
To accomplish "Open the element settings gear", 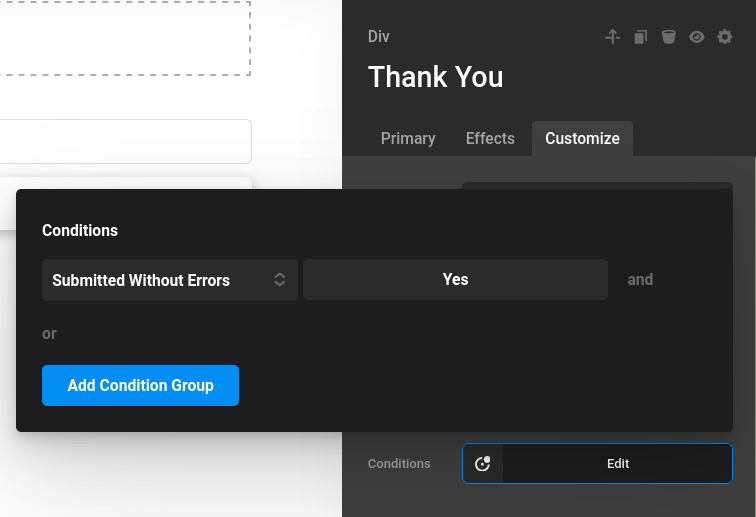I will coord(725,37).
